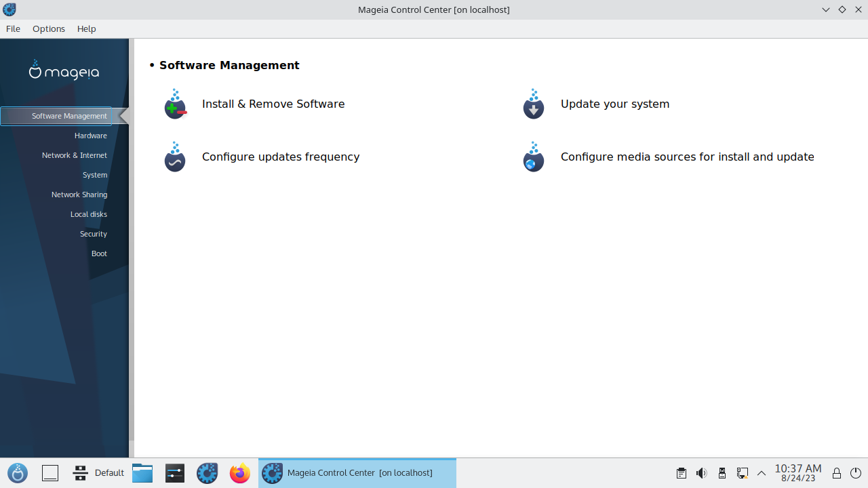The width and height of the screenshot is (868, 488).
Task: Click the show desktop icon in the taskbar
Action: [50, 473]
